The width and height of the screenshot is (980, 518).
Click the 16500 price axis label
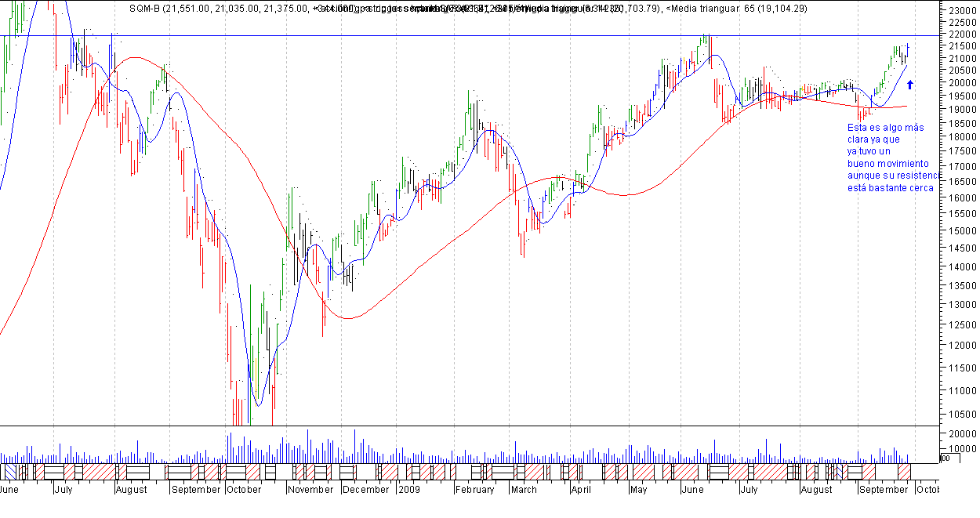pos(961,182)
